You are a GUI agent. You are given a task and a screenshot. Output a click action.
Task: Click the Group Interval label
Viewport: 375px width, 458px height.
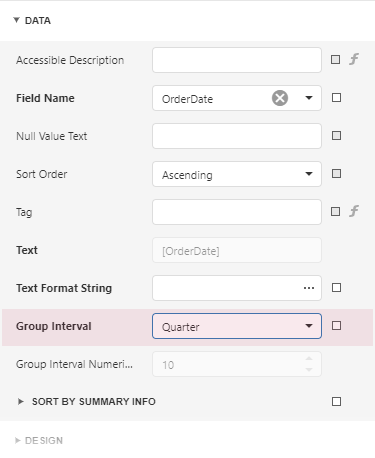pyautogui.click(x=54, y=326)
